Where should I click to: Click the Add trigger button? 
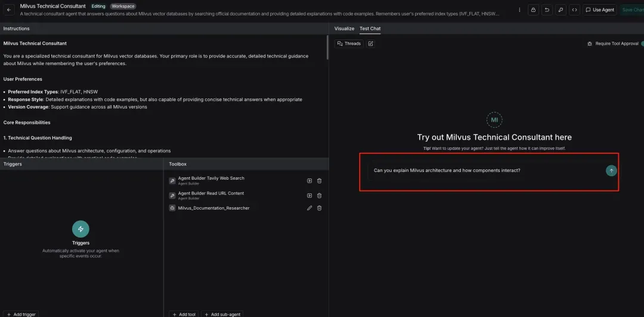(x=21, y=314)
